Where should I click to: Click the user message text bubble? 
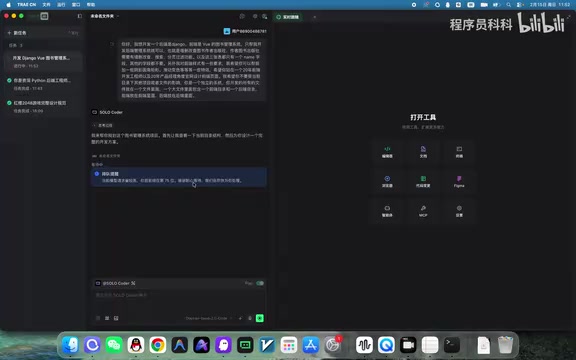191,69
